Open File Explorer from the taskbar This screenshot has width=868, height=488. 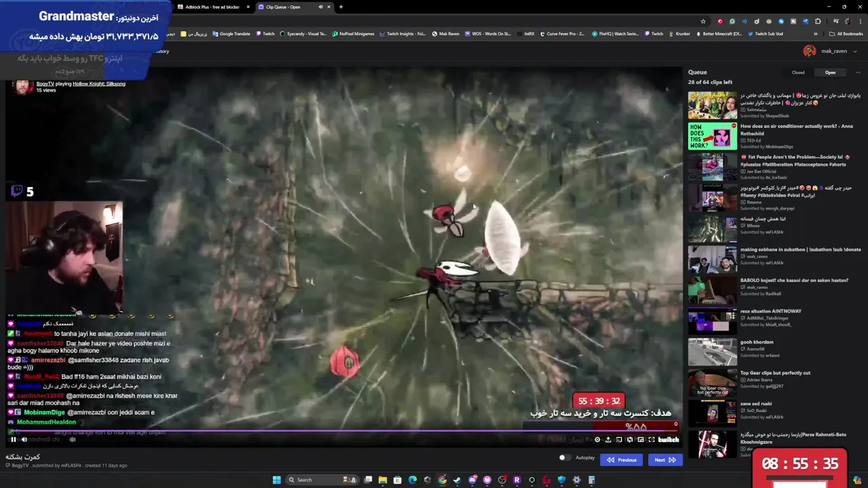[382, 480]
